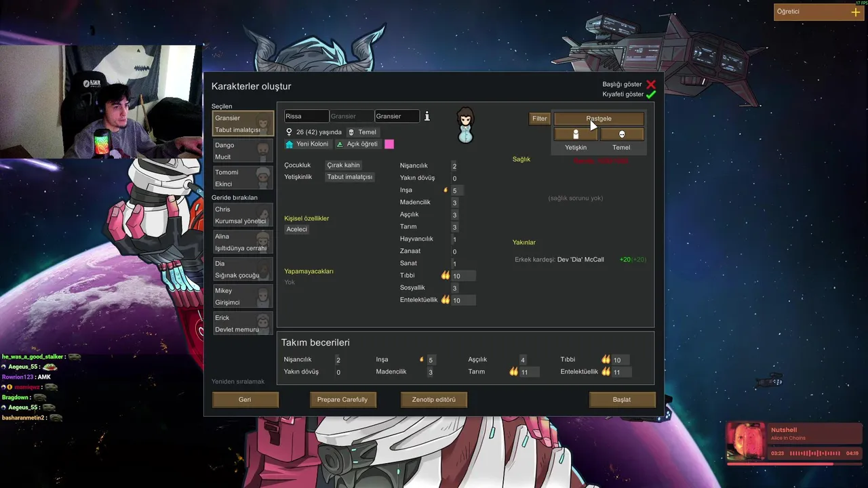This screenshot has height=488, width=868.
Task: Select colonist Tomomi Ekinci
Action: coord(243,178)
